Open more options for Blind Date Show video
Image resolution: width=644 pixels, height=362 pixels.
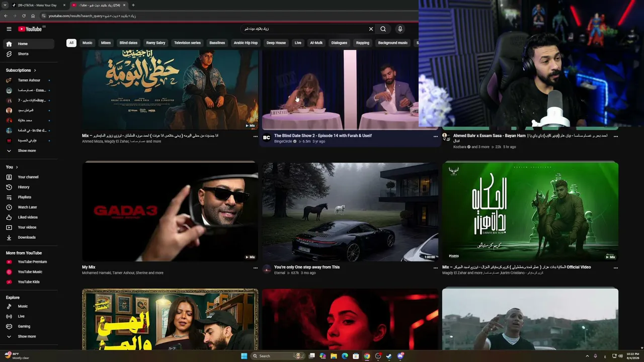[x=436, y=136]
